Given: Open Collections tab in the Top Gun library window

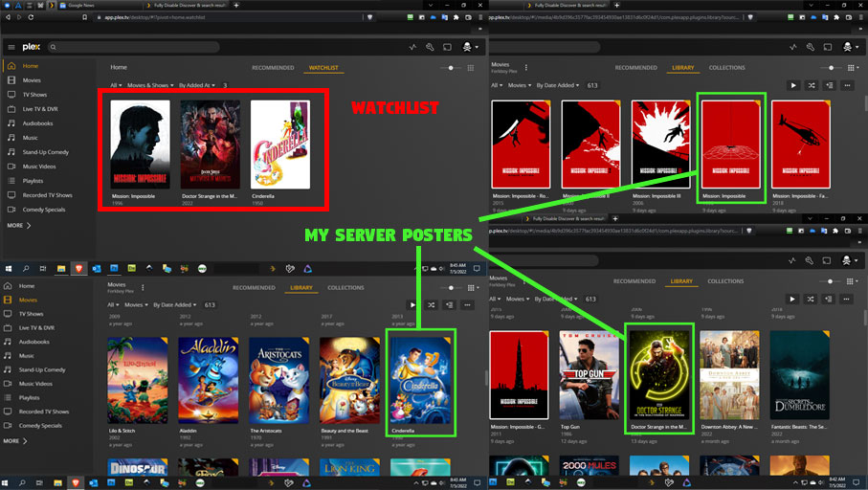Looking at the screenshot, I should click(725, 281).
